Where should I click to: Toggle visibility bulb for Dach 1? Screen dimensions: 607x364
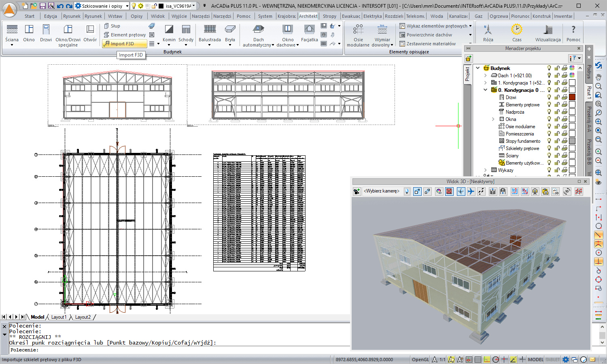point(549,76)
